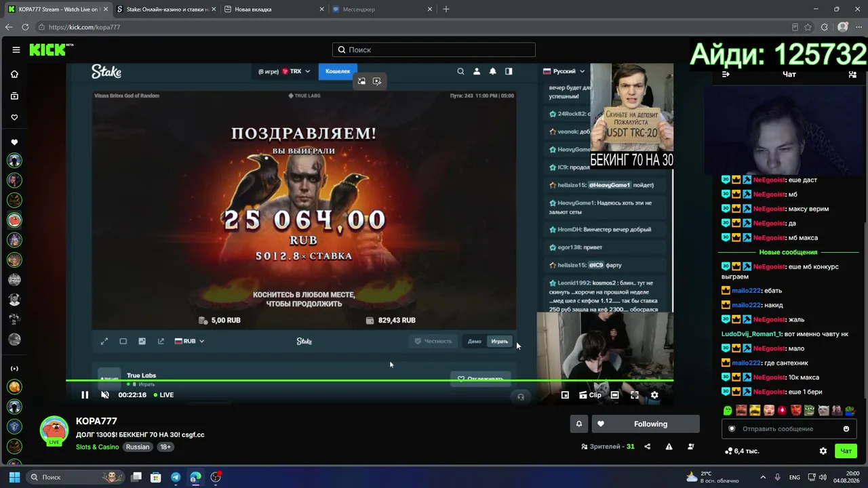
Task: Focus the Kick search field
Action: [x=434, y=49]
